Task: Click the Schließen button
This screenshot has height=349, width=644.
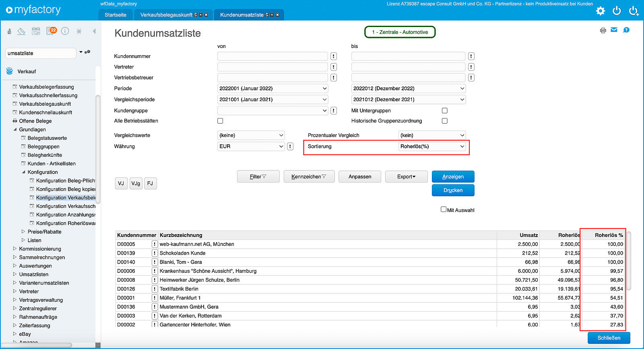Action: pos(609,338)
